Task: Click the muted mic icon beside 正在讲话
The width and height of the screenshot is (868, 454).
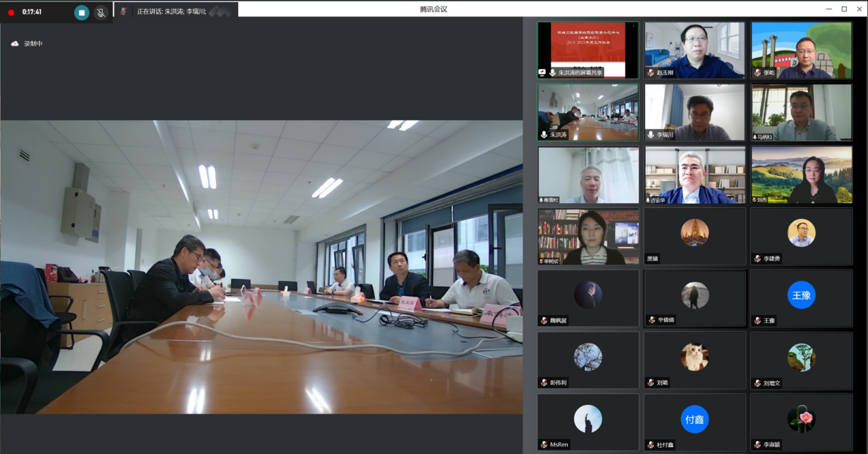Action: pyautogui.click(x=124, y=11)
